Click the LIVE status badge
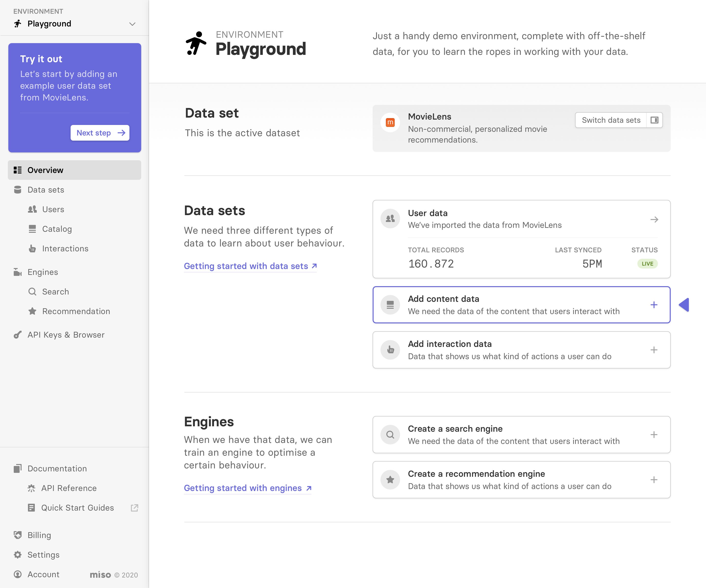 click(647, 264)
